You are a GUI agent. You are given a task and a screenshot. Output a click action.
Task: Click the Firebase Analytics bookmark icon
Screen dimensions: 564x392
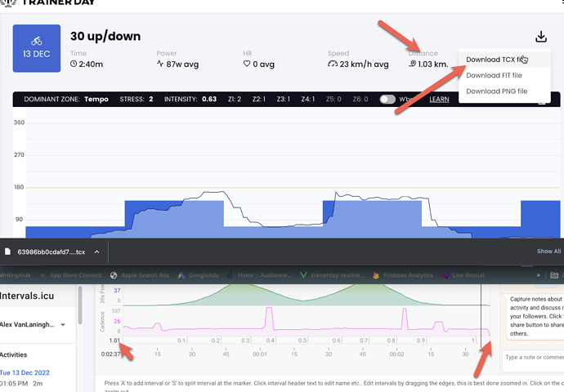point(376,275)
